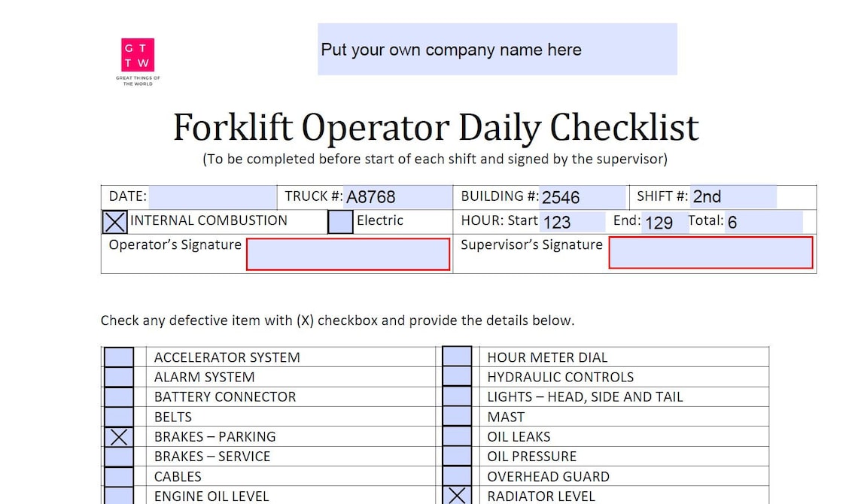Edit the Hour Start field showing 123
This screenshot has width=858, height=504.
coord(573,222)
